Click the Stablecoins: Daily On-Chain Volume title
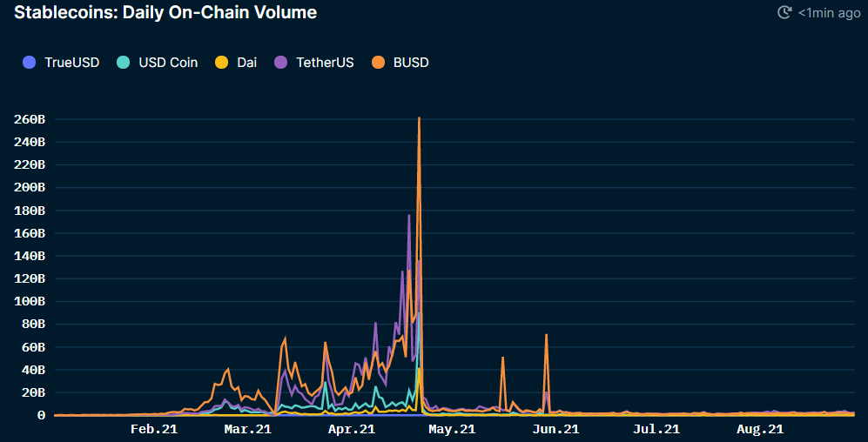868x442 pixels. click(165, 12)
